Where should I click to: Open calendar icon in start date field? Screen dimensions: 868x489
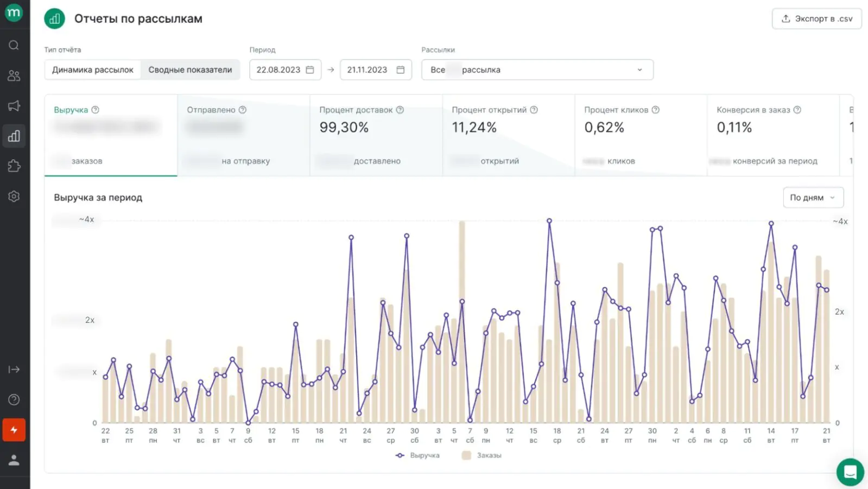pos(310,69)
